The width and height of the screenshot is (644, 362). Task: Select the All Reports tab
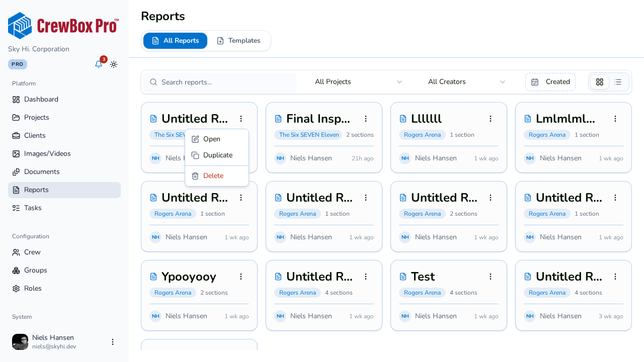(x=175, y=41)
